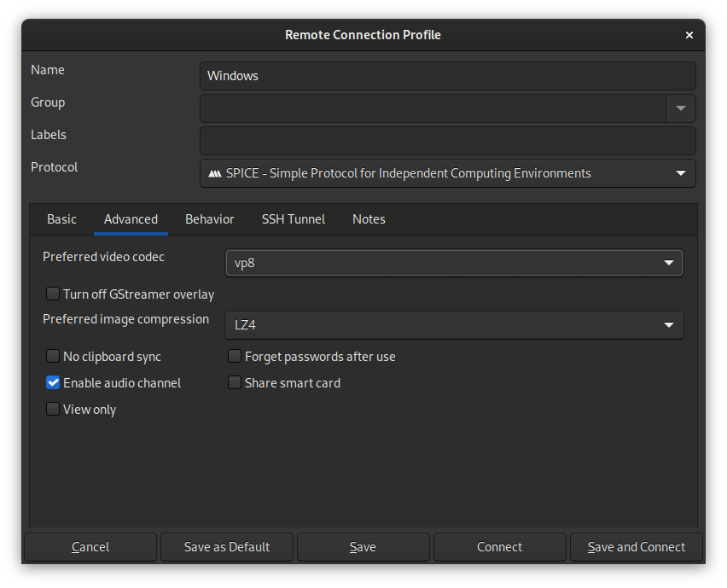Switch to the Basic tab
Image resolution: width=727 pixels, height=588 pixels.
coord(61,219)
